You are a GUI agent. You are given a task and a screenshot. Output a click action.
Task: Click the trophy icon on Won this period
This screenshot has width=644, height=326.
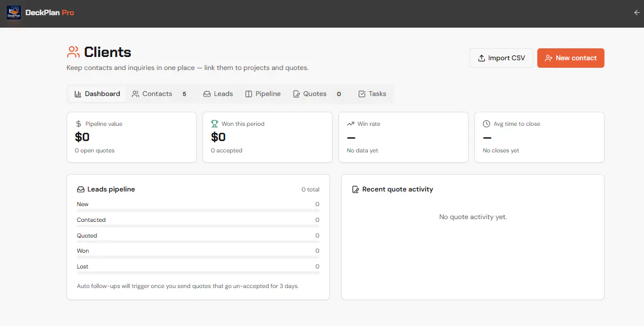point(214,124)
